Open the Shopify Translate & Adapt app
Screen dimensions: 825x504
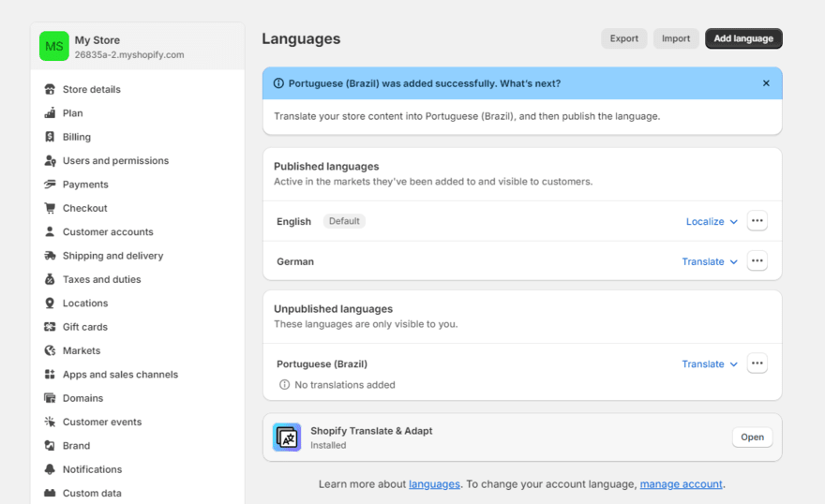click(x=753, y=437)
